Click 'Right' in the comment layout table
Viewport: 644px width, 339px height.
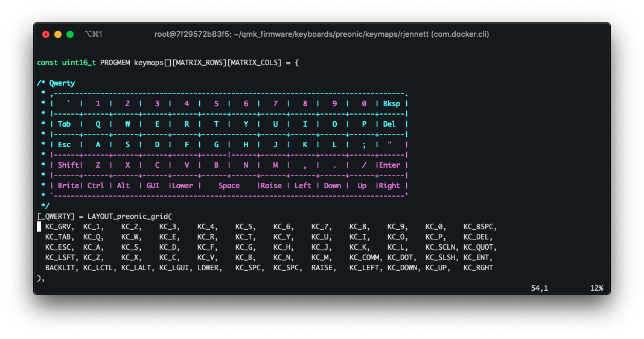coord(389,186)
